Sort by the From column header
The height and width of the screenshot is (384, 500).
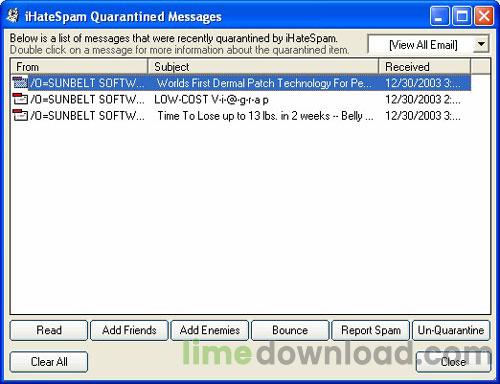click(x=79, y=67)
